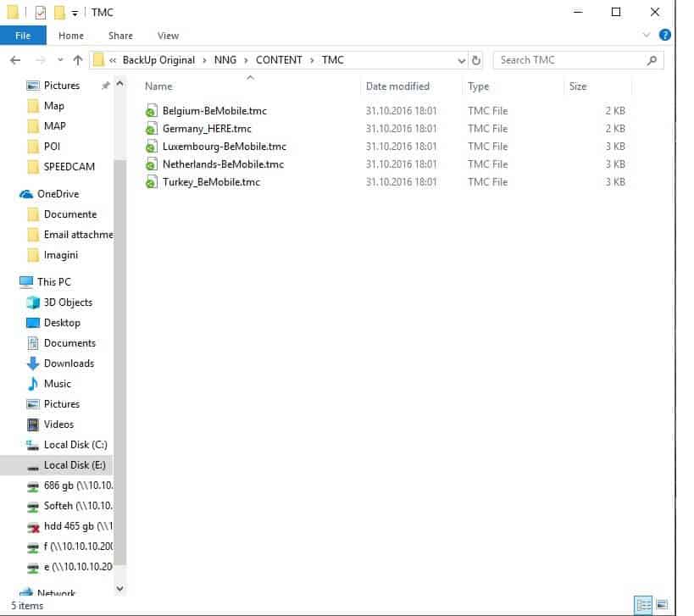Open the Share ribbon tab
The image size is (694, 616).
point(120,36)
